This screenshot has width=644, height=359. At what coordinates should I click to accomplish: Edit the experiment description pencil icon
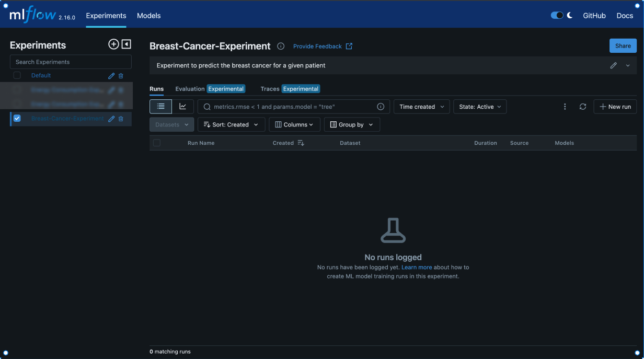click(614, 66)
